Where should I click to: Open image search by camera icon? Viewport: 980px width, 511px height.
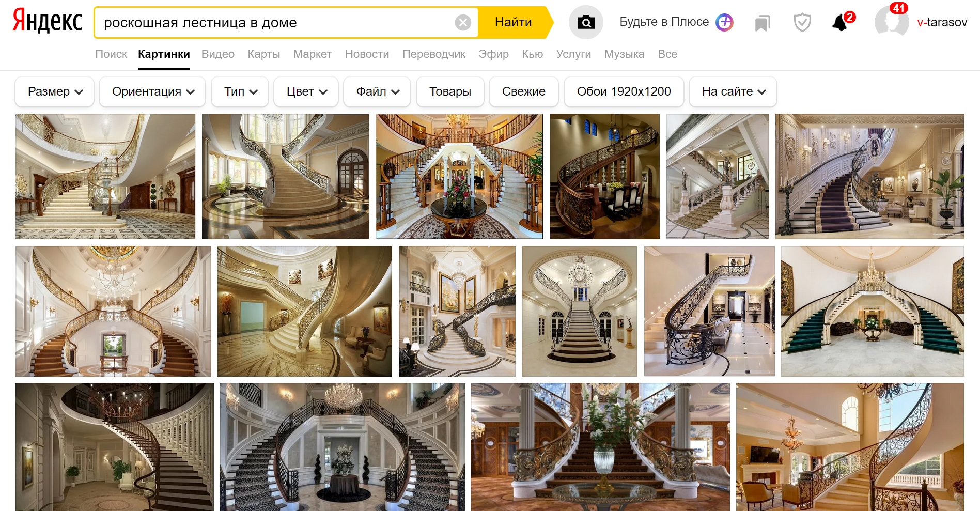pos(586,22)
